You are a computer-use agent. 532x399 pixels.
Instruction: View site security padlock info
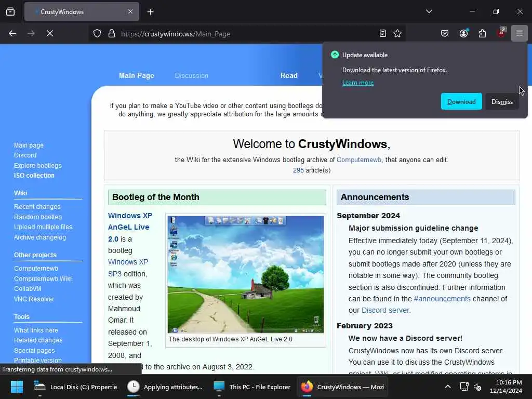112,34
